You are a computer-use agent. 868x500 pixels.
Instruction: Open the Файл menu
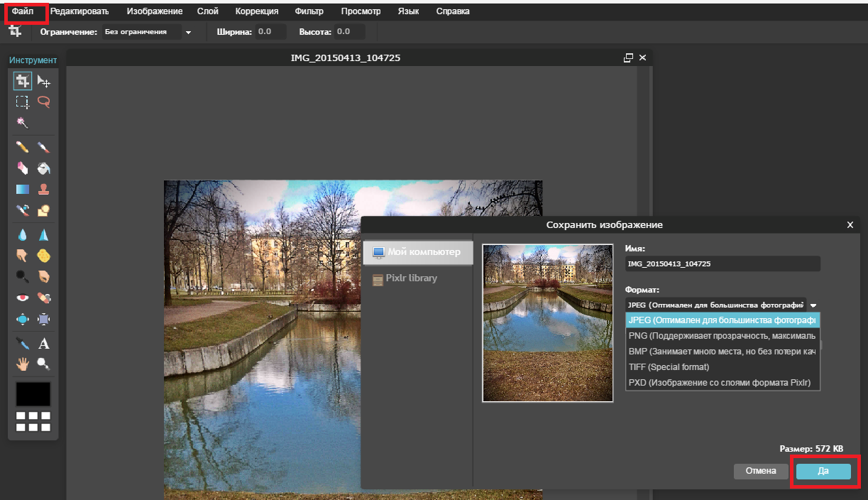point(23,11)
